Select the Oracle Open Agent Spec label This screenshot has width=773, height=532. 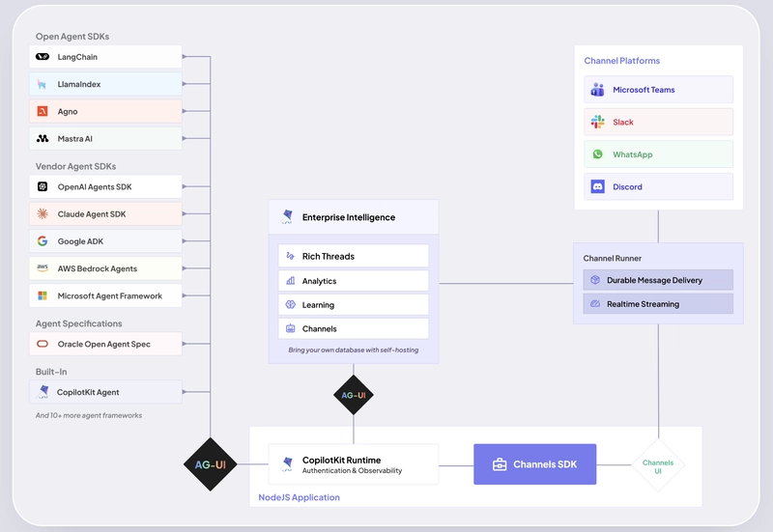click(104, 345)
